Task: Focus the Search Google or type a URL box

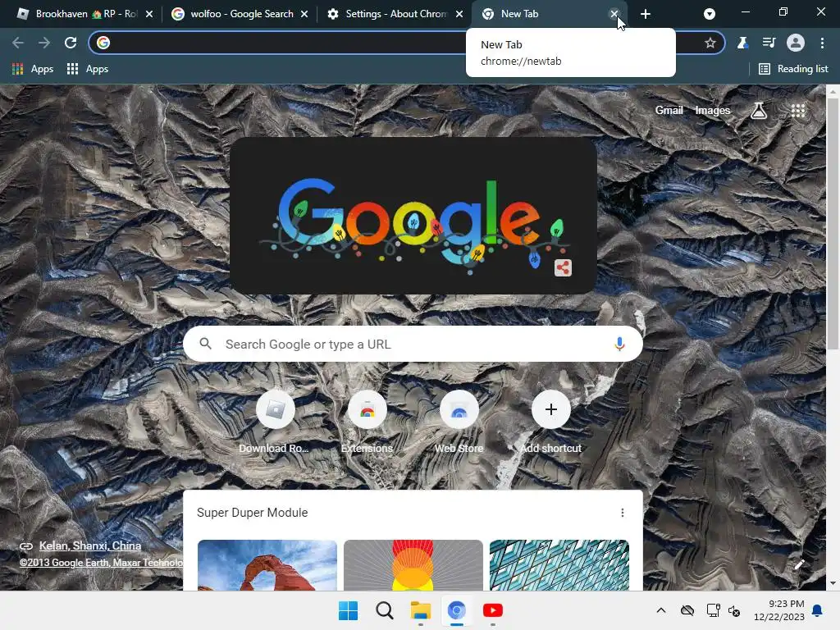Action: pyautogui.click(x=413, y=344)
